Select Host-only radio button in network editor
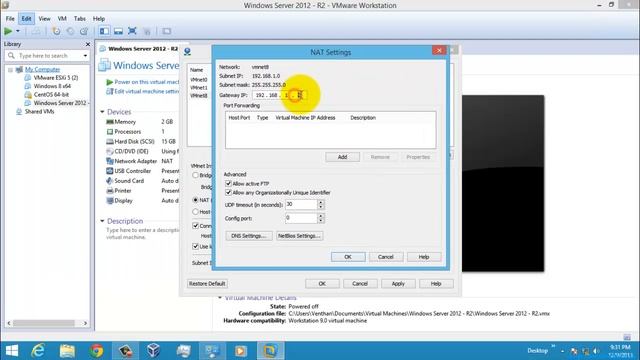 pos(196,212)
